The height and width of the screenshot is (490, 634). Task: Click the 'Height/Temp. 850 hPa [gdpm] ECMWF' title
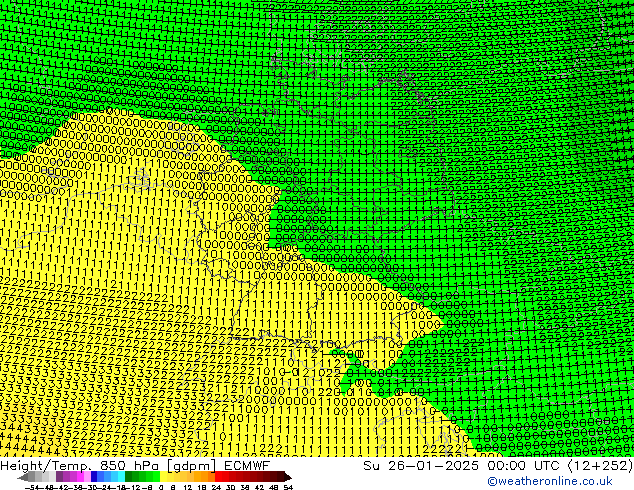pos(135,466)
